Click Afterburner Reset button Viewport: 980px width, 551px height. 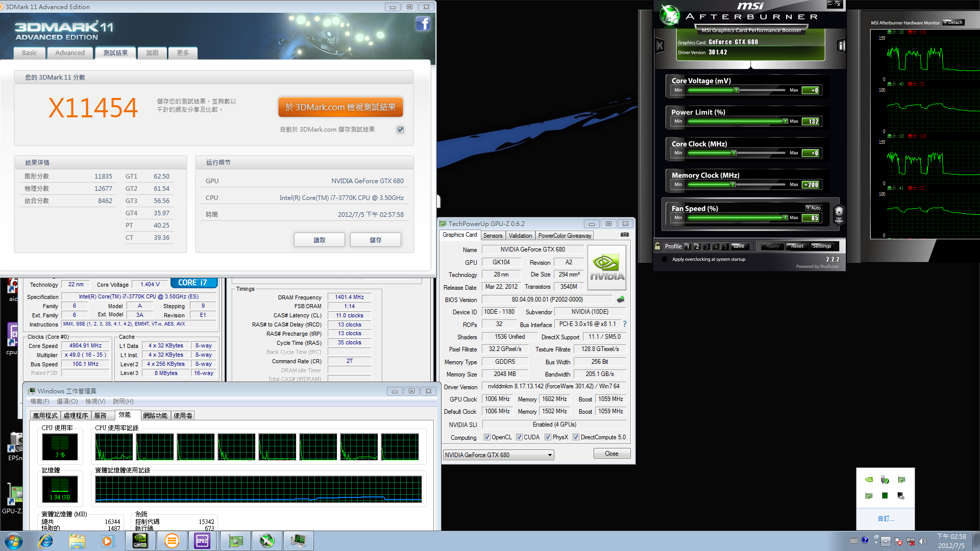pos(797,246)
